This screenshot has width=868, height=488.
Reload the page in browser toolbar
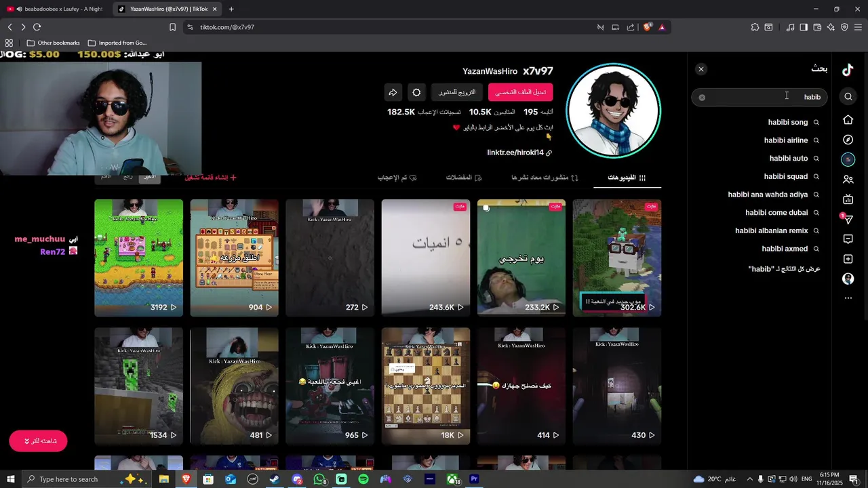[x=37, y=27]
